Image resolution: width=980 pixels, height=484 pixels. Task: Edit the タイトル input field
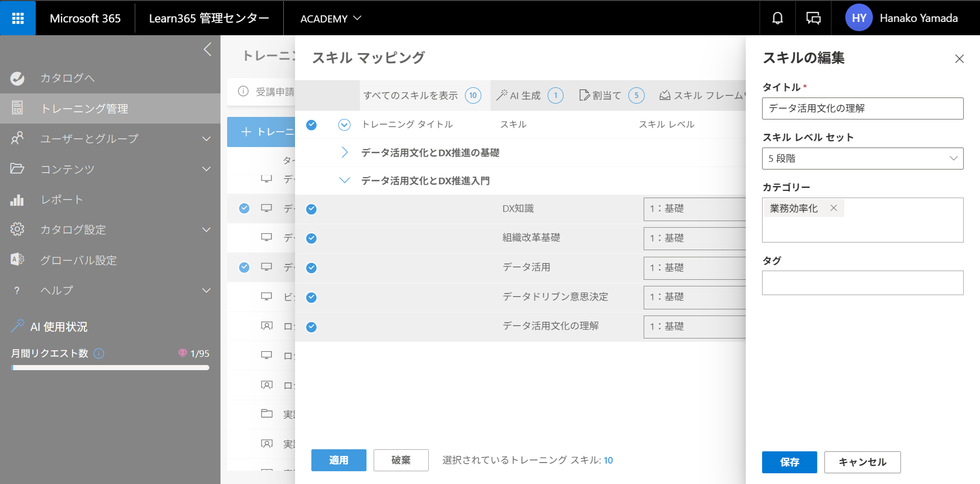tap(863, 108)
